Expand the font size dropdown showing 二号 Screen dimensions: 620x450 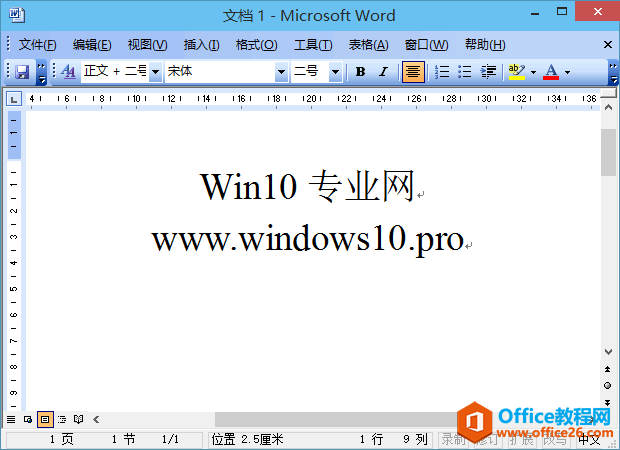(x=335, y=72)
